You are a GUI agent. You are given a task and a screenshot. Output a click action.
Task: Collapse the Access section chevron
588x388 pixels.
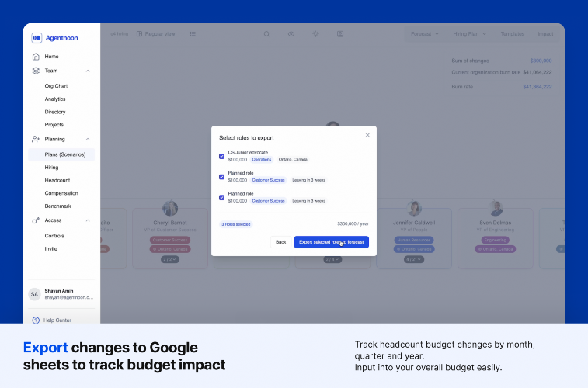coord(88,220)
